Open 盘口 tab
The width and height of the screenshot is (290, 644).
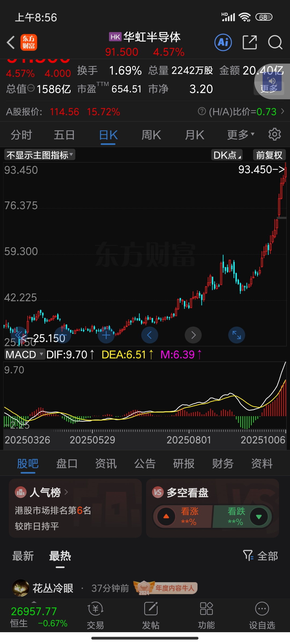[67, 463]
